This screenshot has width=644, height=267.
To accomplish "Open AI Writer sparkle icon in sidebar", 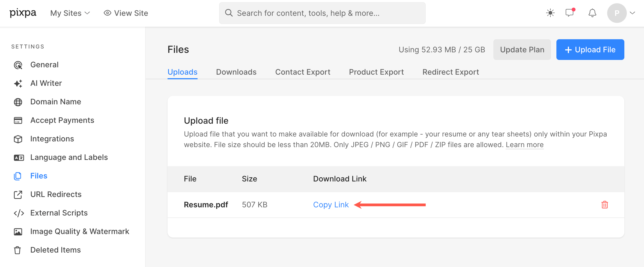I will [18, 83].
